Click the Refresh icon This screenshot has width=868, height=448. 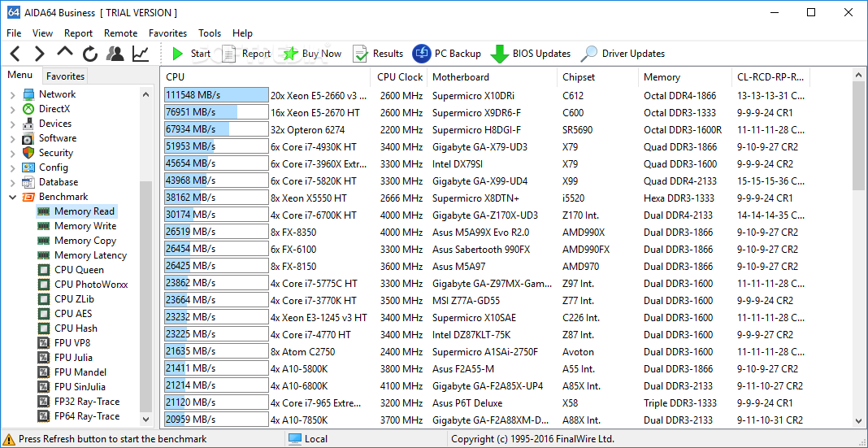pyautogui.click(x=89, y=54)
